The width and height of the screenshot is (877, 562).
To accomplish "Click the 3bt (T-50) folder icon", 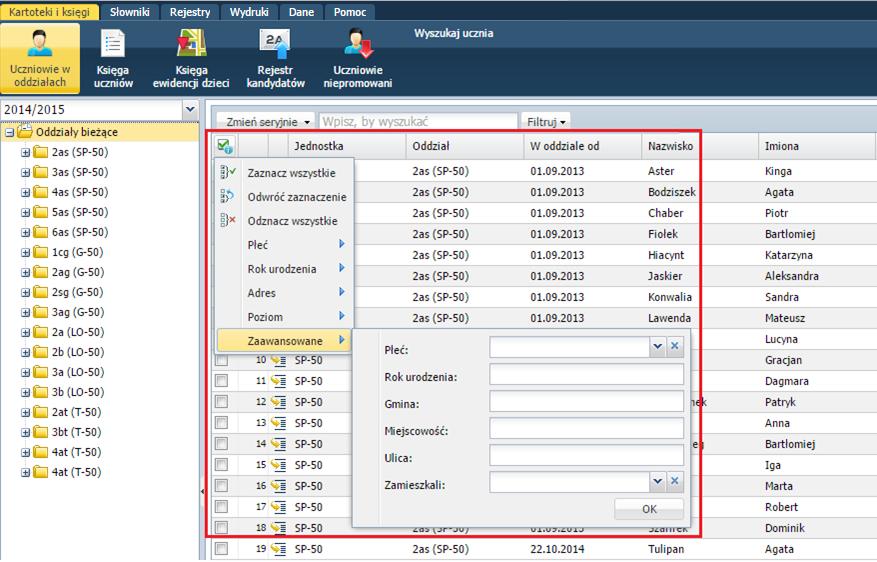I will [40, 432].
